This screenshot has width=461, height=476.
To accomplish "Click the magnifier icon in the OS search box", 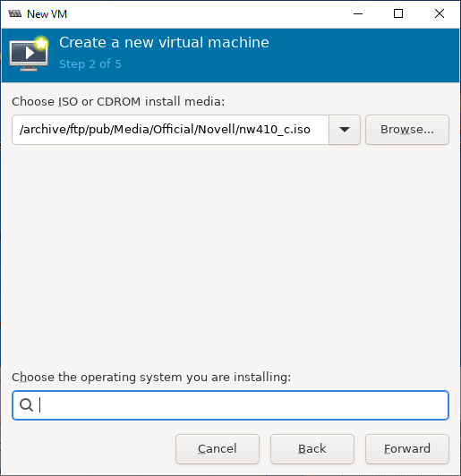I will 26,405.
